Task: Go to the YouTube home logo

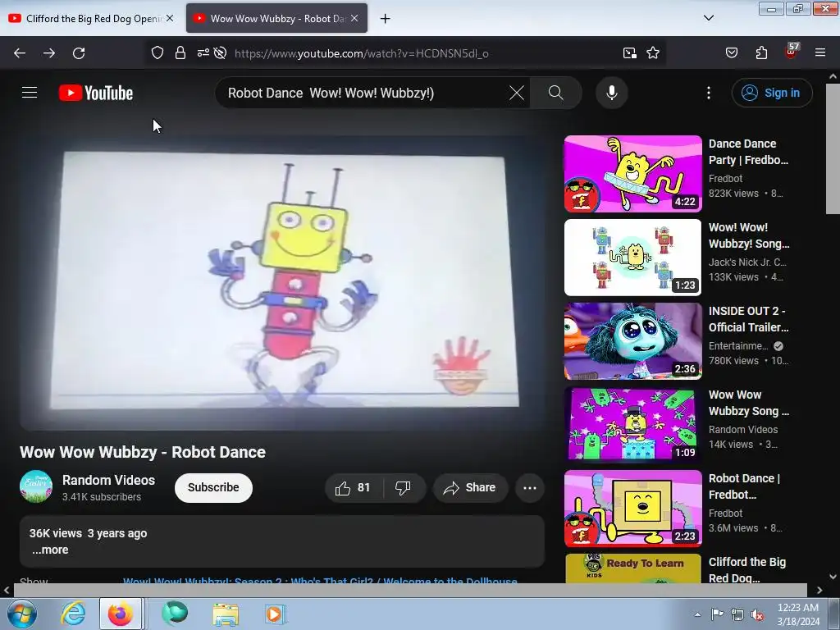Action: coord(96,94)
